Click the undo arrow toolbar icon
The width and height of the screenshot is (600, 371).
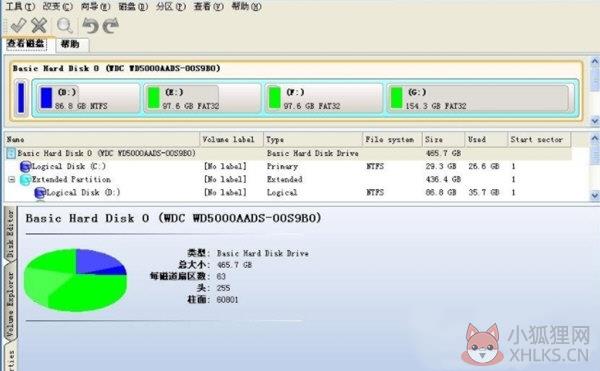91,26
